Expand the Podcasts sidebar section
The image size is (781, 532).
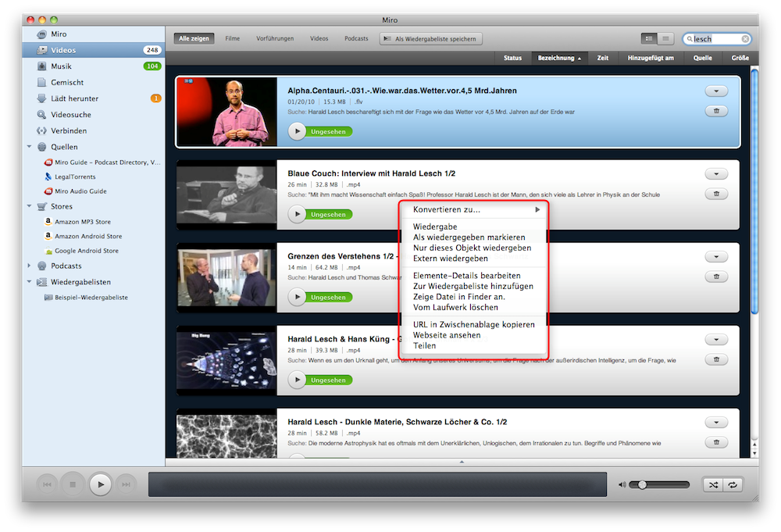[30, 266]
